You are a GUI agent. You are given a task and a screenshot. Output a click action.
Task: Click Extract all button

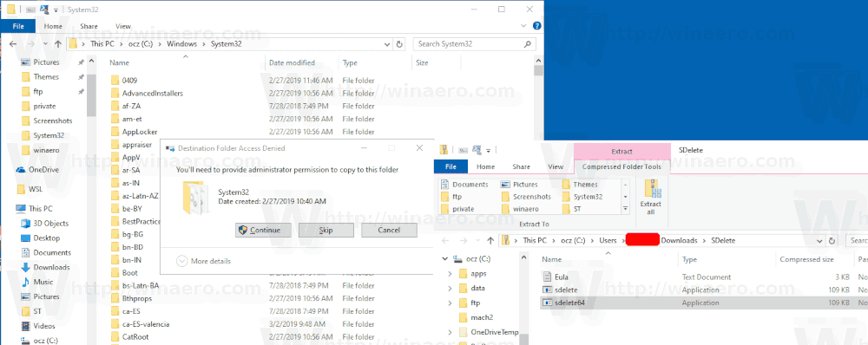pyautogui.click(x=650, y=198)
